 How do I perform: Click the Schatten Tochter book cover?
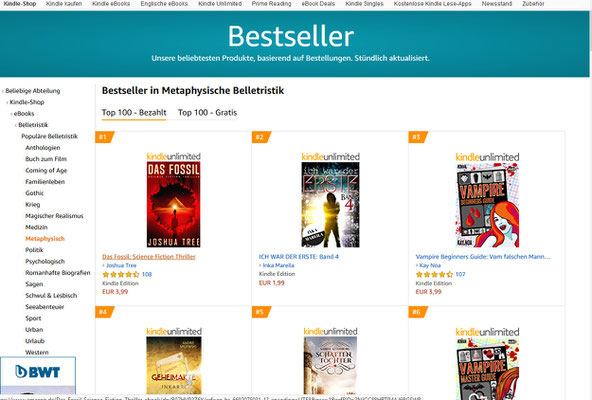click(330, 365)
